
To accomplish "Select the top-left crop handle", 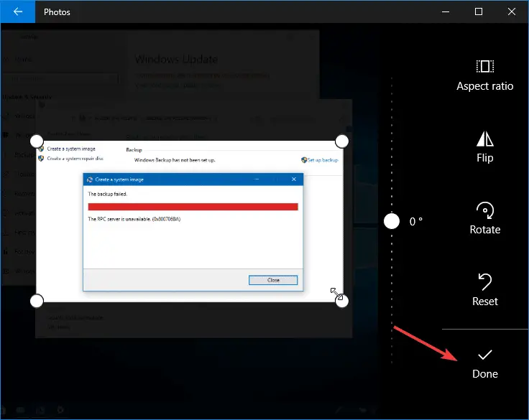I will coord(37,141).
